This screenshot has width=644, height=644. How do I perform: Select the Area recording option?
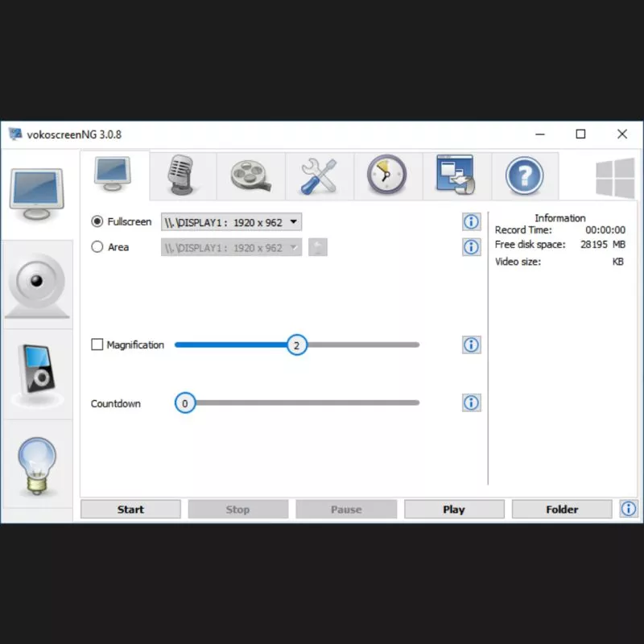[98, 247]
